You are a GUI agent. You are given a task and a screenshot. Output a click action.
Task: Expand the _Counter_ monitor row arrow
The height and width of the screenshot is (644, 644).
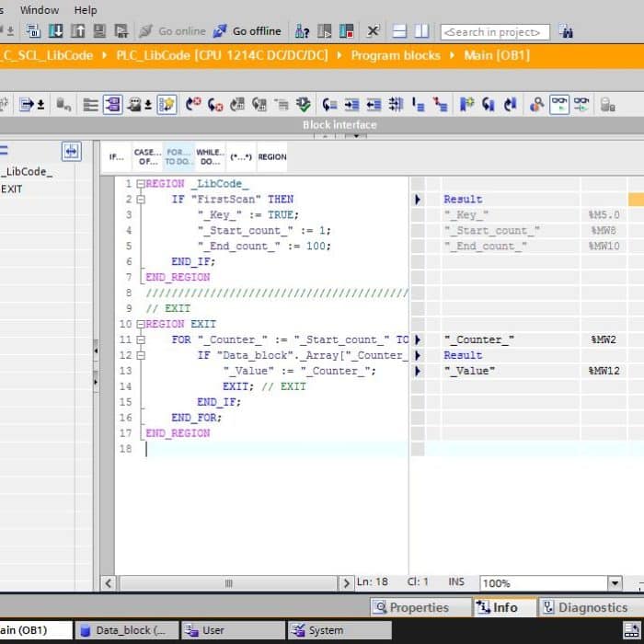tap(418, 339)
